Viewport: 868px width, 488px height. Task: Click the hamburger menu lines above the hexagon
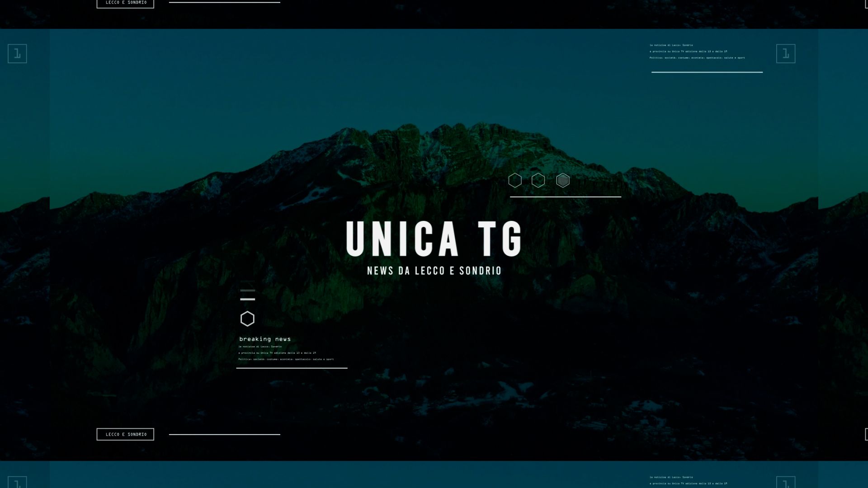click(x=247, y=295)
